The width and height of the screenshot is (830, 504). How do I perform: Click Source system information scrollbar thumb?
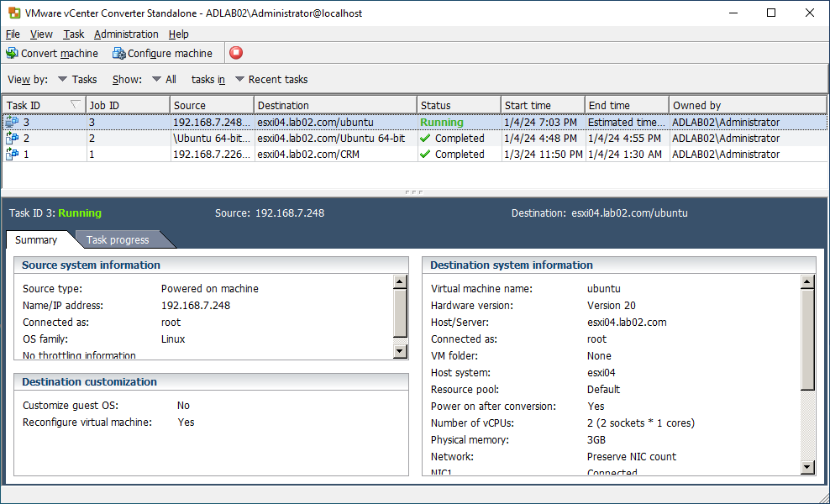pyautogui.click(x=400, y=312)
